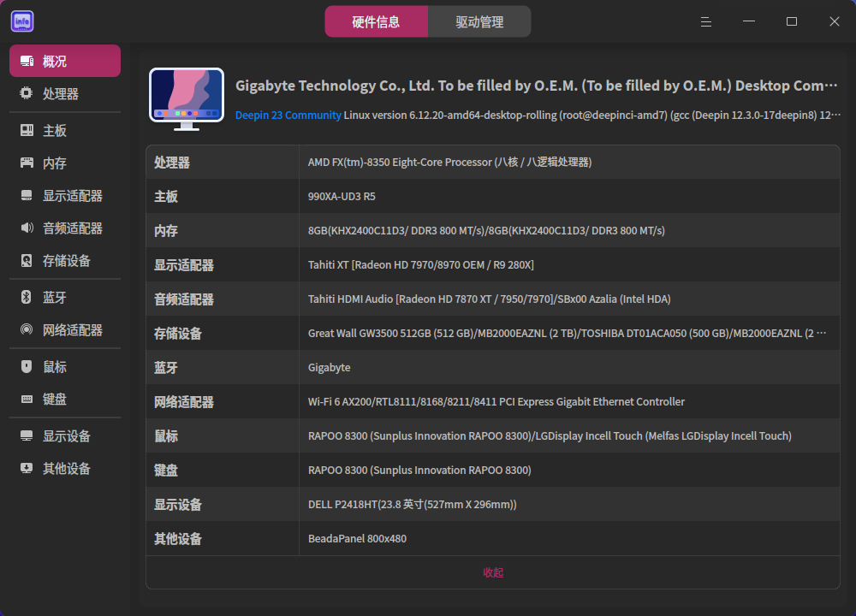Screen dimensions: 856x616
Task: Open the hamburger main menu icon
Action: click(x=706, y=21)
